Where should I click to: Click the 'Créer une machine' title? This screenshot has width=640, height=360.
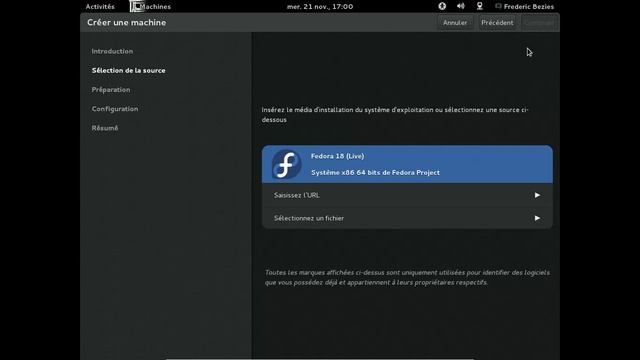tap(127, 22)
